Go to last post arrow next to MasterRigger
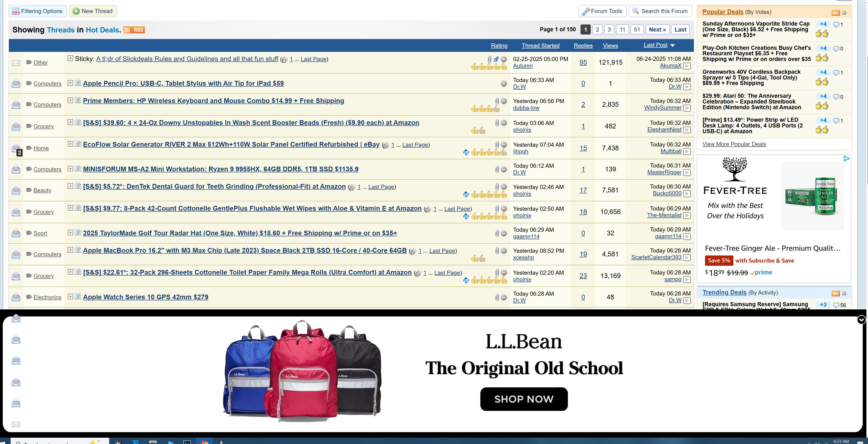This screenshot has height=444, width=868. (x=687, y=173)
